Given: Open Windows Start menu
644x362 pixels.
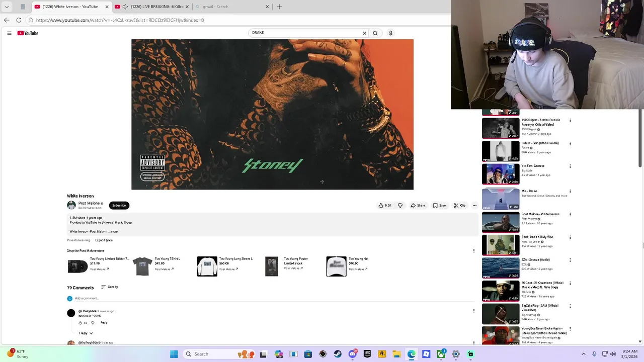Looking at the screenshot, I should point(174,354).
